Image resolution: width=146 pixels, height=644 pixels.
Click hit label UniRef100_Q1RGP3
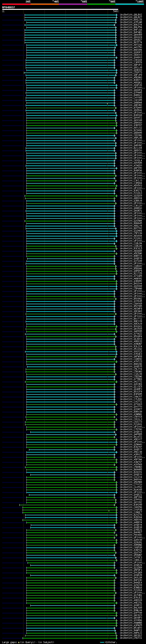131,53
